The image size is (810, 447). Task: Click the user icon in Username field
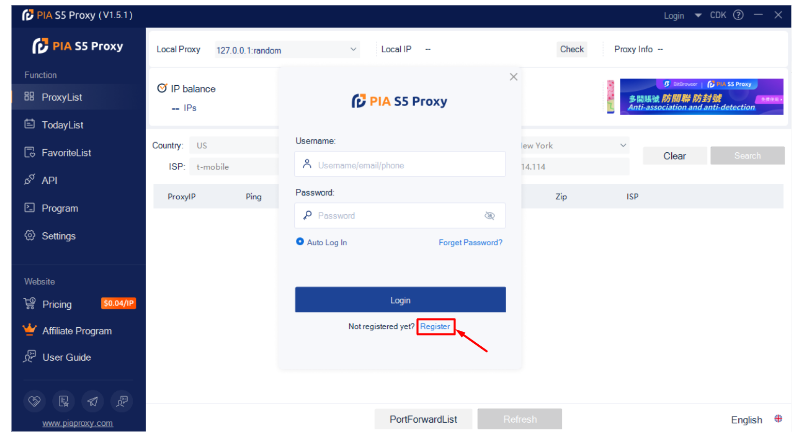(x=307, y=164)
